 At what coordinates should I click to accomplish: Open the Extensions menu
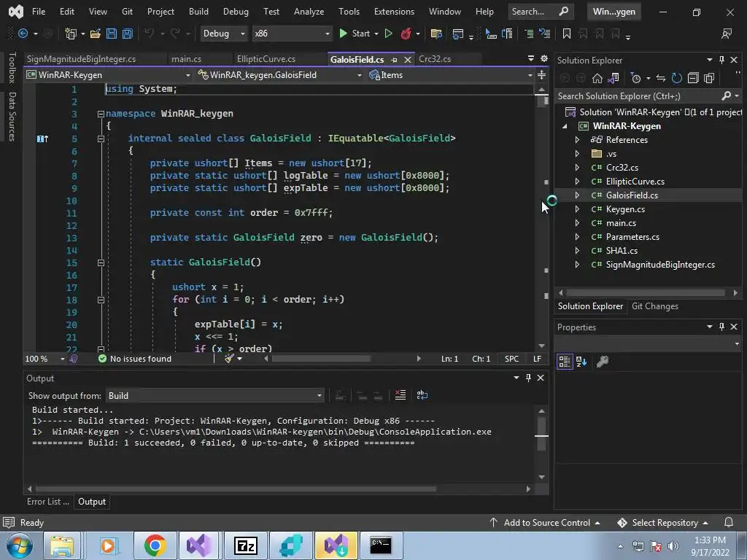click(x=394, y=12)
